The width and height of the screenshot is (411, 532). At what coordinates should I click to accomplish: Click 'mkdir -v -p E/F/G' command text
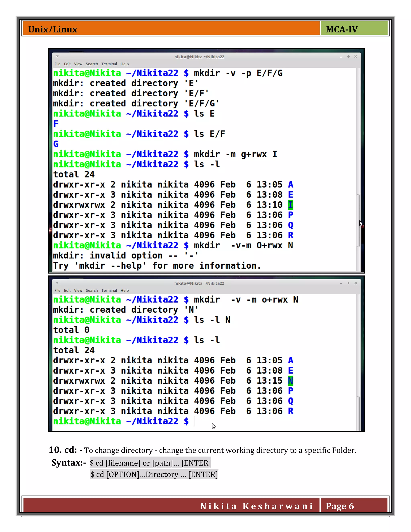[238, 73]
